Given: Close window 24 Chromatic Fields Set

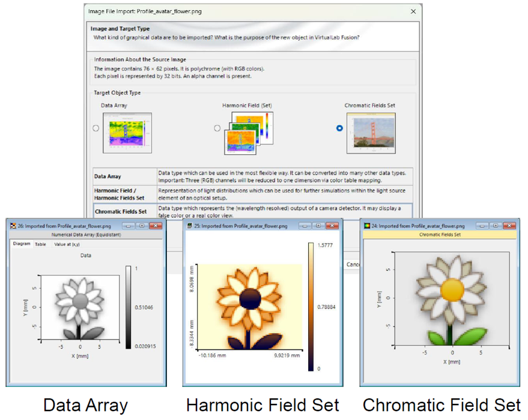Looking at the screenshot, I should (509, 226).
